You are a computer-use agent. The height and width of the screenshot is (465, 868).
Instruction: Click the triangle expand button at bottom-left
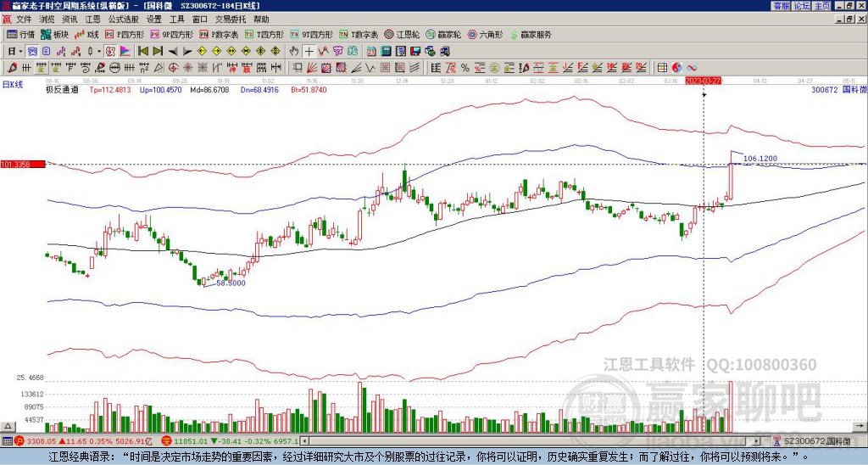coord(8,426)
